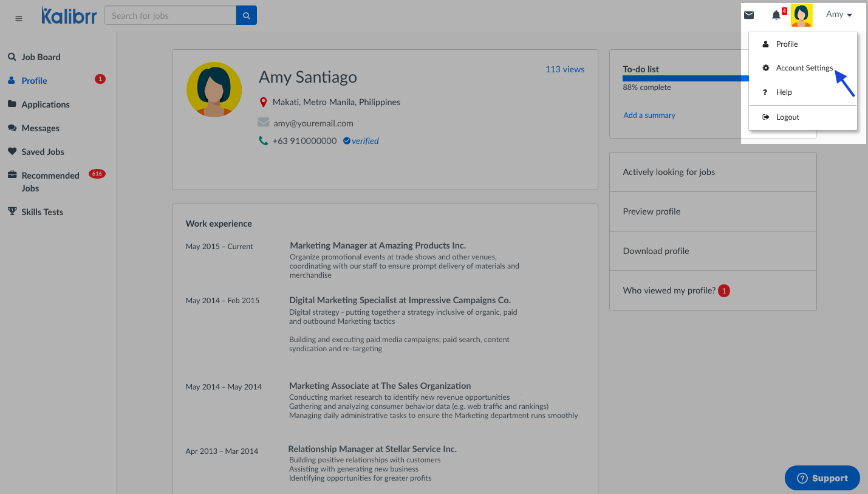This screenshot has height=494, width=868.
Task: Open the notifications bell icon
Action: tap(776, 15)
